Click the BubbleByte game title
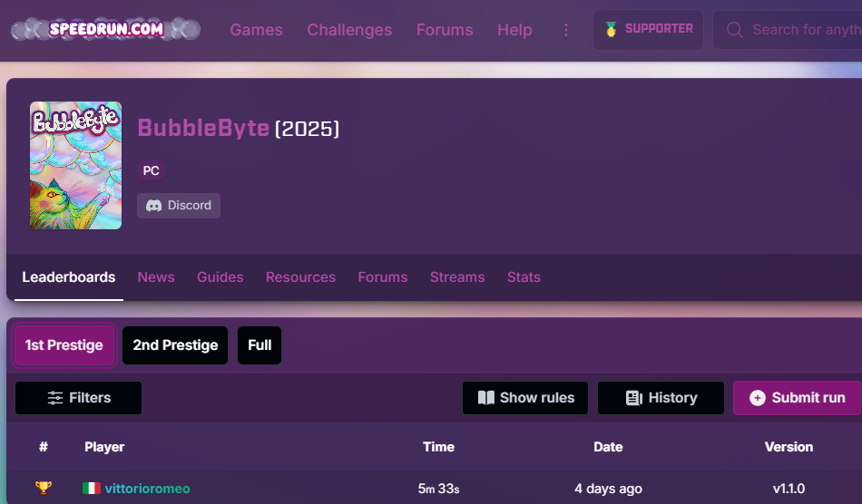This screenshot has height=504, width=862. (203, 128)
